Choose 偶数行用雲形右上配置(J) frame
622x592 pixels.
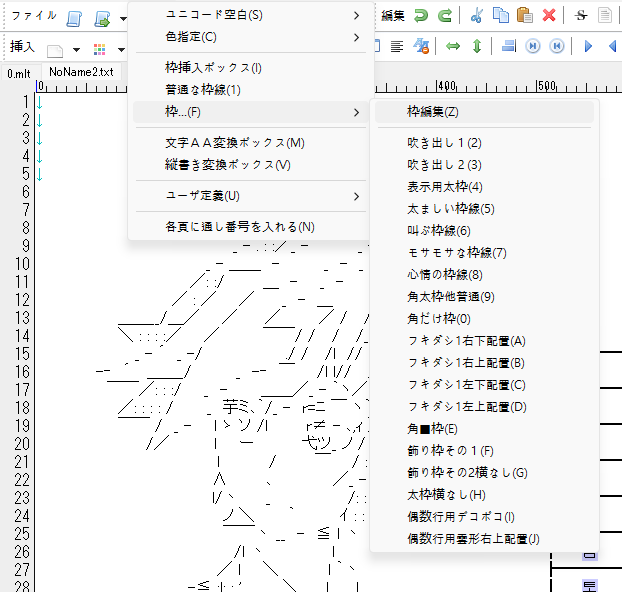pyautogui.click(x=484, y=539)
